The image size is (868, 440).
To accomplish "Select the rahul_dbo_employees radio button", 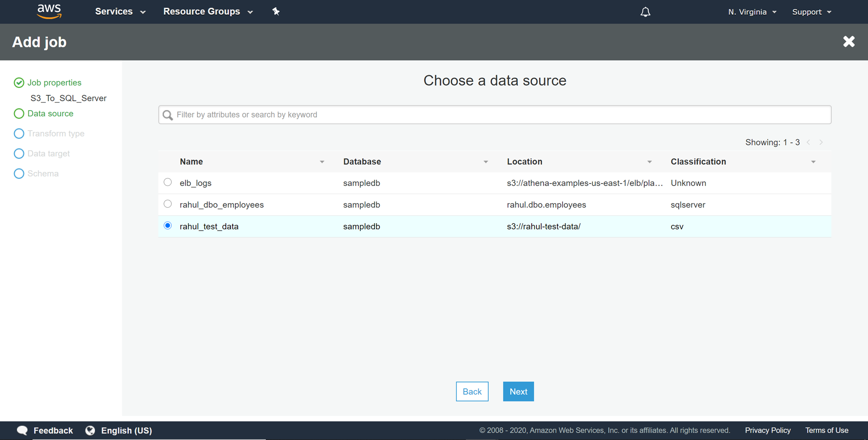I will (168, 204).
